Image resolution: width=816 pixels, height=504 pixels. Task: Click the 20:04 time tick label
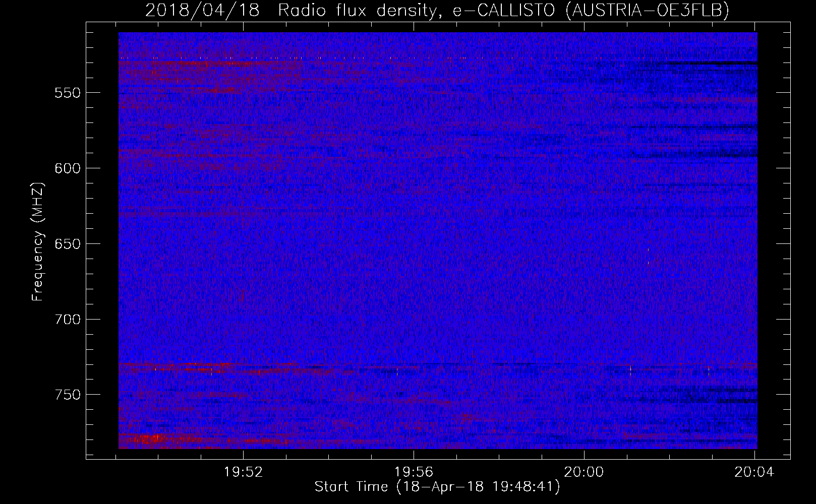click(754, 472)
